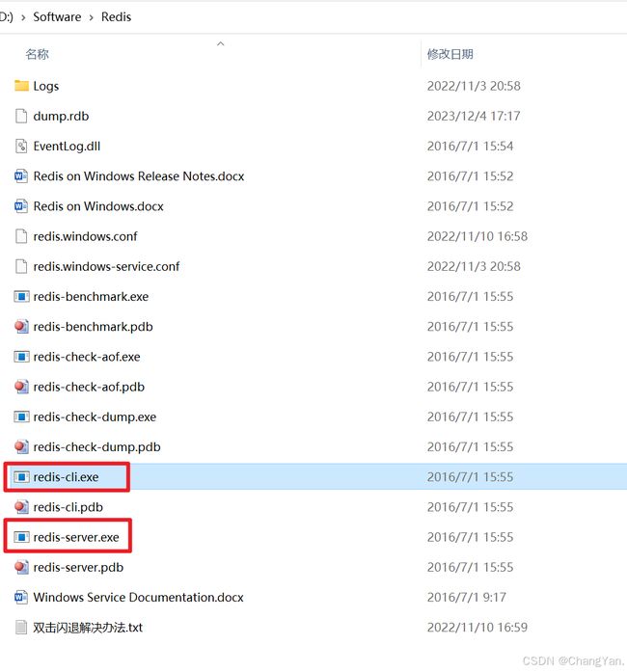Click the redis-server.pdb file icon
This screenshot has width=627, height=672.
point(21,567)
